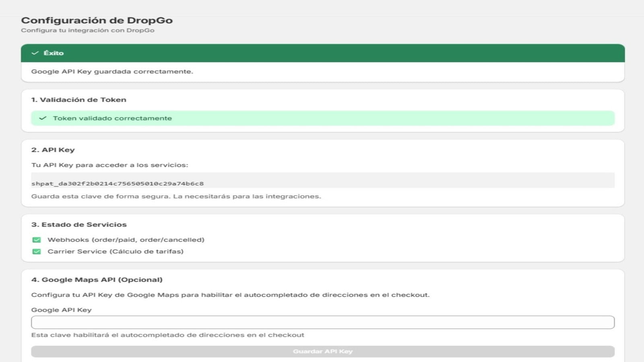Click 'Tu API Key para acceder a los servicios:'
Screen dimensions: 644x362
pos(110,165)
